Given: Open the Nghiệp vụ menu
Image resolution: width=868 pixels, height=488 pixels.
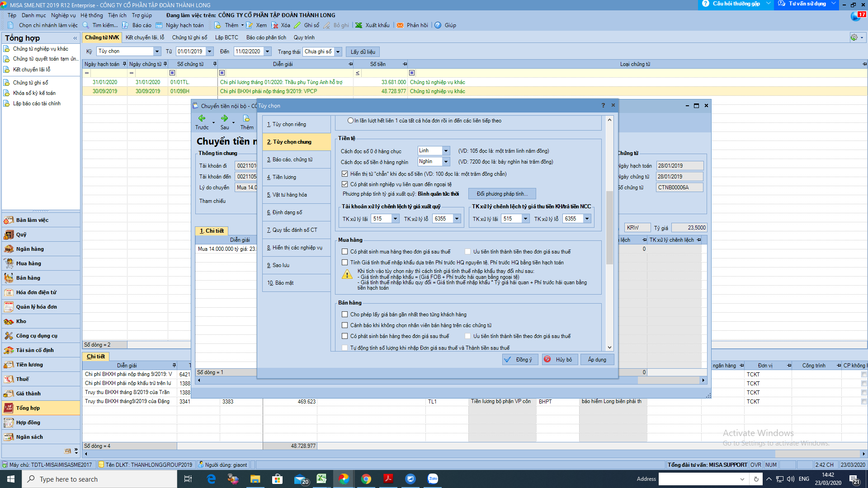Looking at the screenshot, I should pos(63,15).
